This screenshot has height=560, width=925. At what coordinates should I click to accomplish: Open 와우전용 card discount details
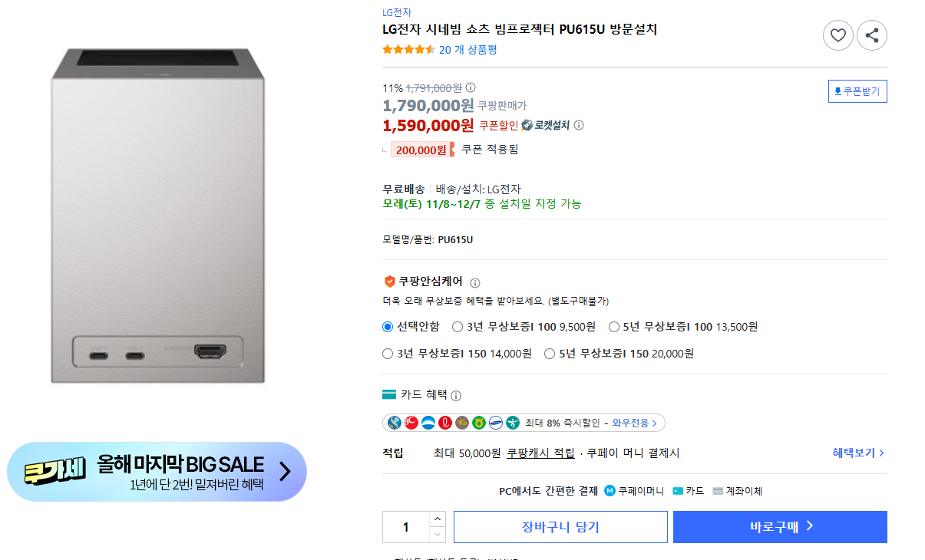tap(634, 423)
